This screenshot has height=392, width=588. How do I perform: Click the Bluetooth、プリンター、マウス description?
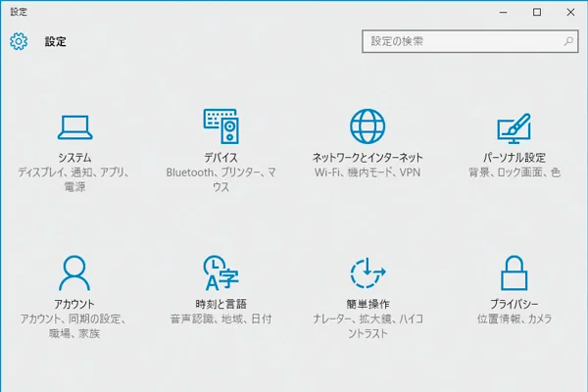click(220, 179)
